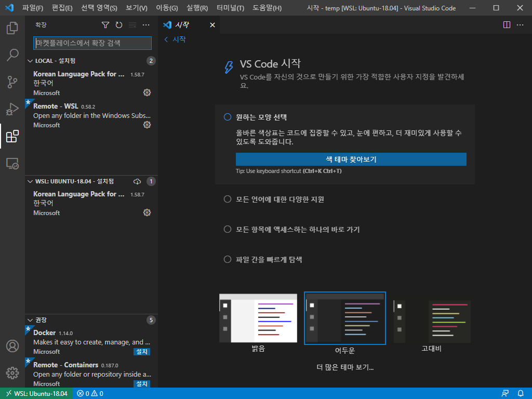The image size is (532, 399).
Task: Collapse the LOCAL - 설치됨 section
Action: click(x=30, y=61)
